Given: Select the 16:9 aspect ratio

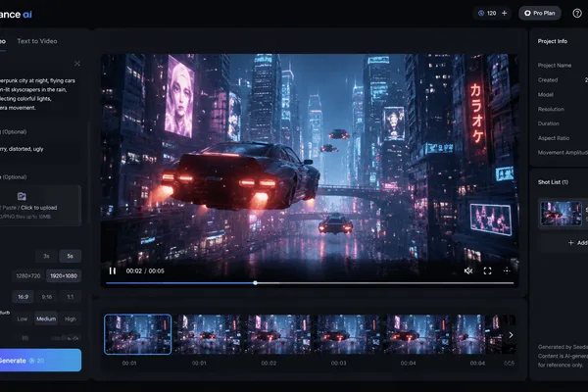Looking at the screenshot, I should click(23, 297).
